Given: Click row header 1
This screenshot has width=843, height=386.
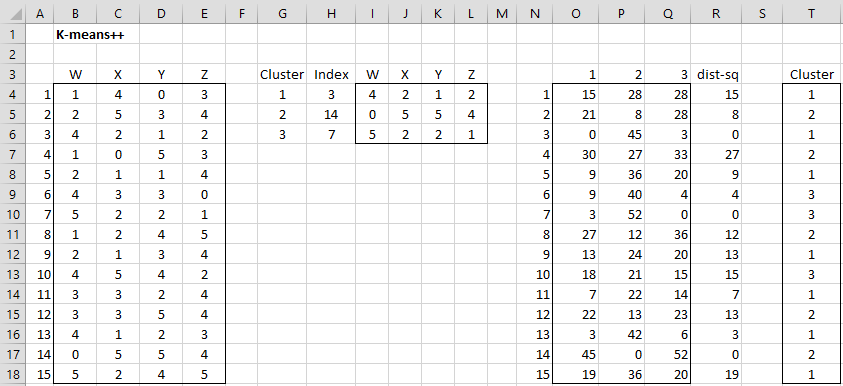Looking at the screenshot, I should pyautogui.click(x=13, y=35).
